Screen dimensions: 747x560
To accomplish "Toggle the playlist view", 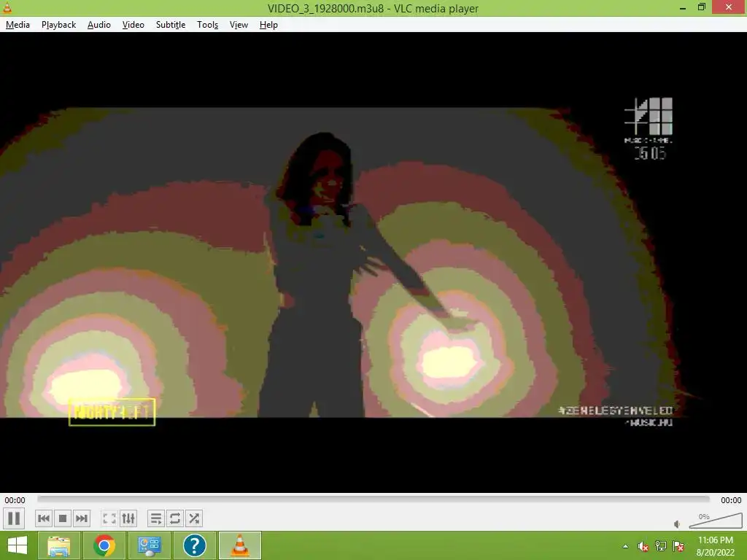I will [156, 518].
